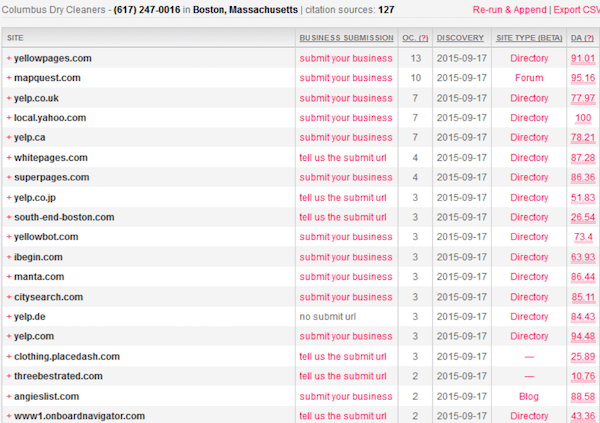Click Re-run & Append link
Screen dimensions: 600x423
tap(509, 9)
